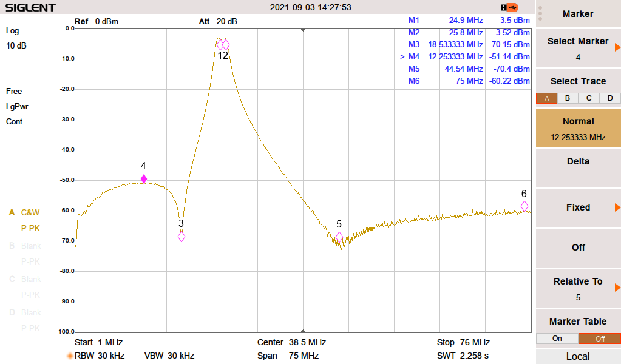Turn Marker Table On

click(557, 339)
